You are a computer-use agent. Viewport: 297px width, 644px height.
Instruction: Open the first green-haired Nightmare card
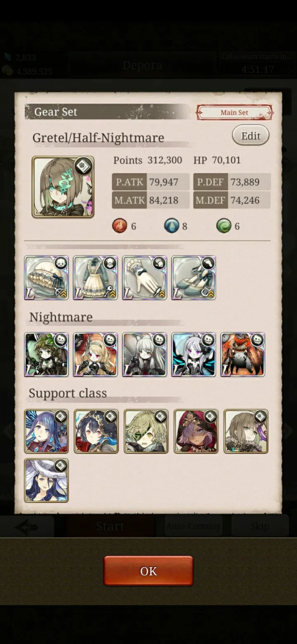point(46,355)
